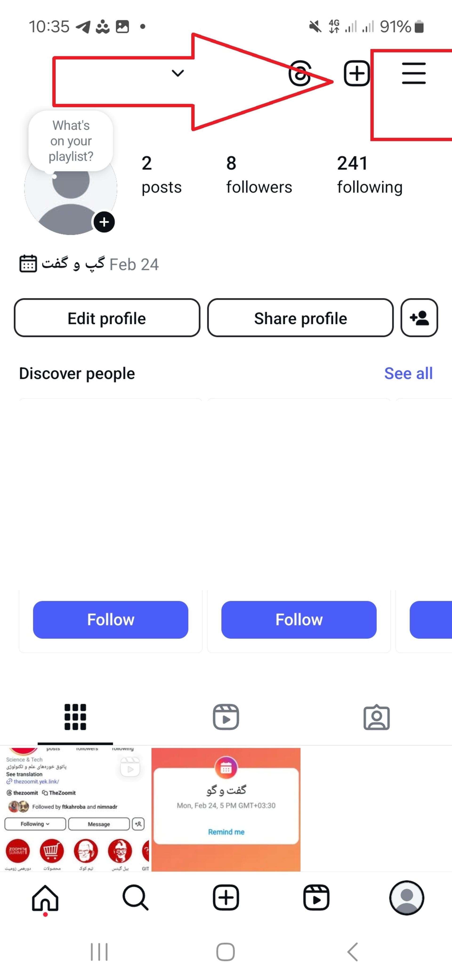Switch to the Reels tab on profile
The image size is (452, 980).
point(226,717)
